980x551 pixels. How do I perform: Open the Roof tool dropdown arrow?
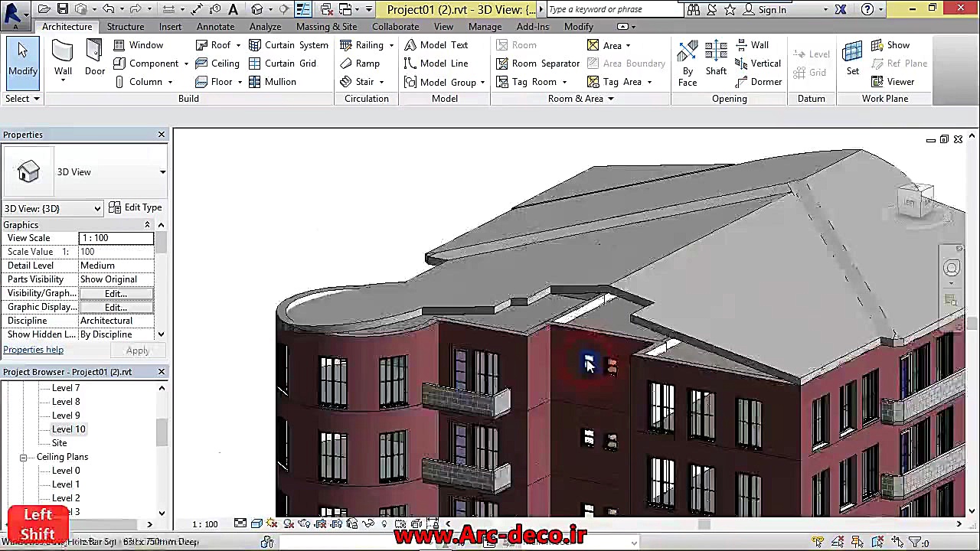(x=238, y=45)
